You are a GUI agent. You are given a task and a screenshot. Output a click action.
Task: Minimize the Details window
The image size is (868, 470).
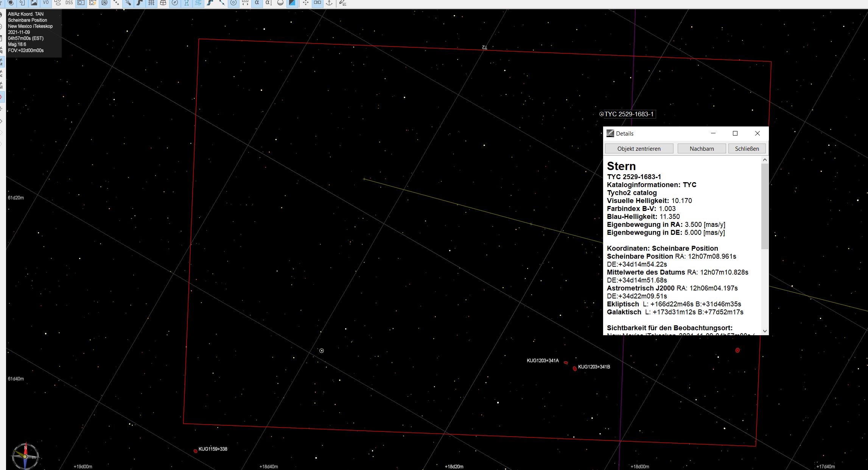713,133
